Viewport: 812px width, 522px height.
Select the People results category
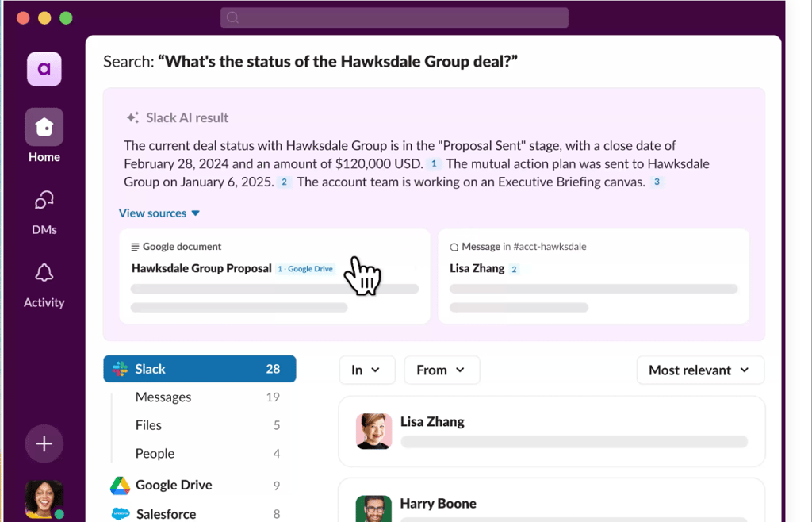coord(155,453)
